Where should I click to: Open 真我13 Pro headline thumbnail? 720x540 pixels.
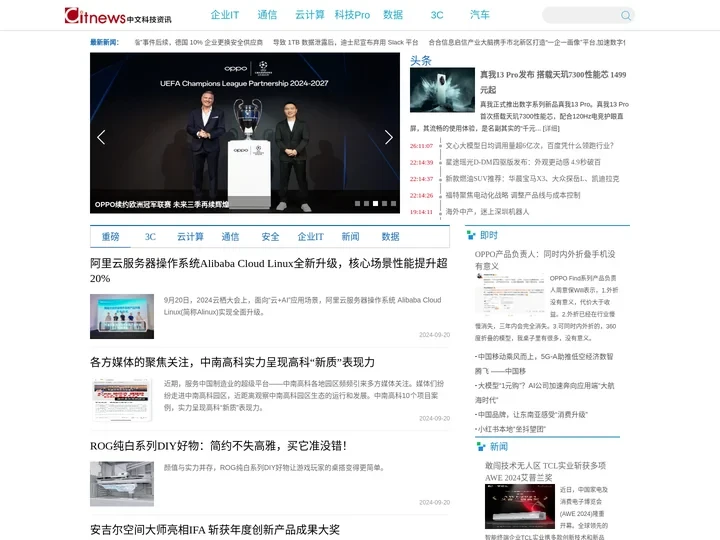click(x=442, y=90)
